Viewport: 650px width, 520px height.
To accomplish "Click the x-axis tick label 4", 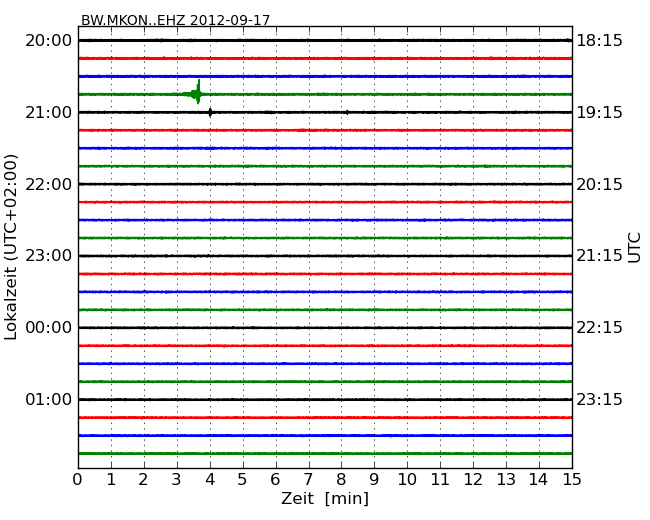I will click(x=210, y=479).
